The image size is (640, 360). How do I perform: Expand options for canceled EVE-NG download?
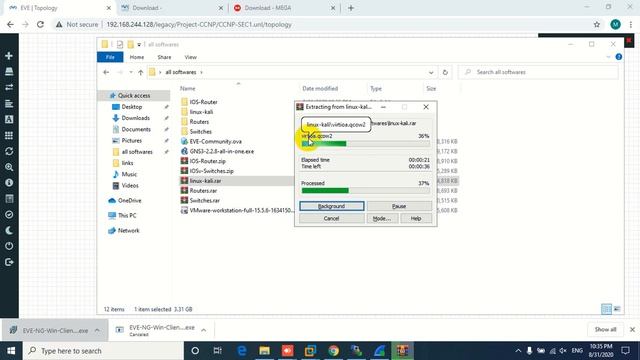click(x=203, y=330)
